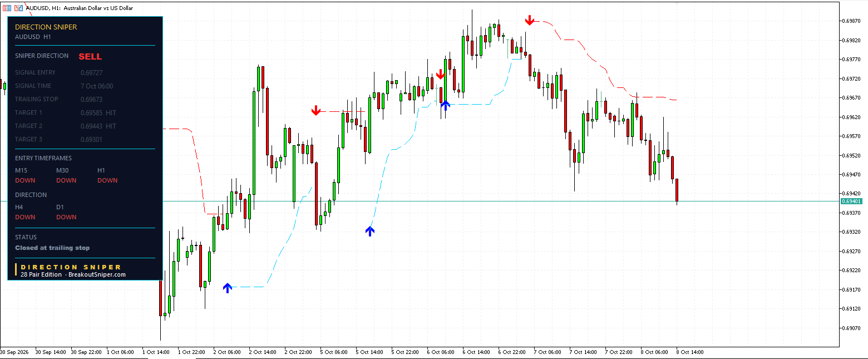Click the DOWN status under M30

(x=66, y=180)
